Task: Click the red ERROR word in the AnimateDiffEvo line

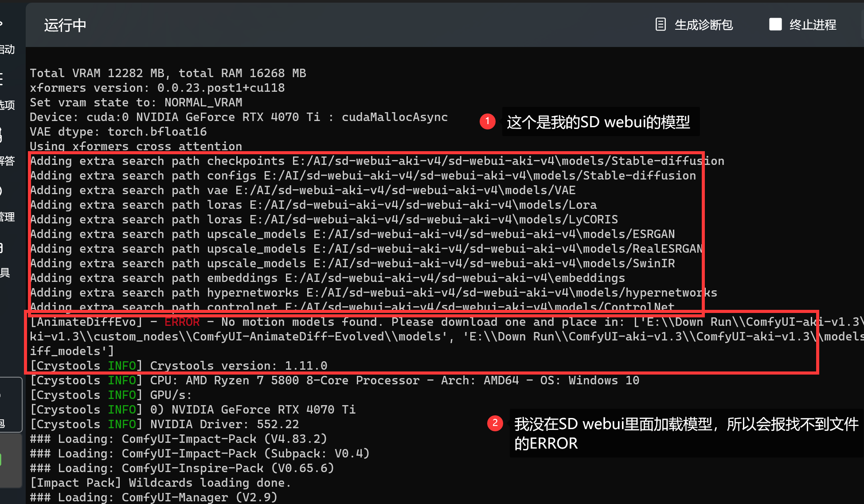Action: pos(182,322)
